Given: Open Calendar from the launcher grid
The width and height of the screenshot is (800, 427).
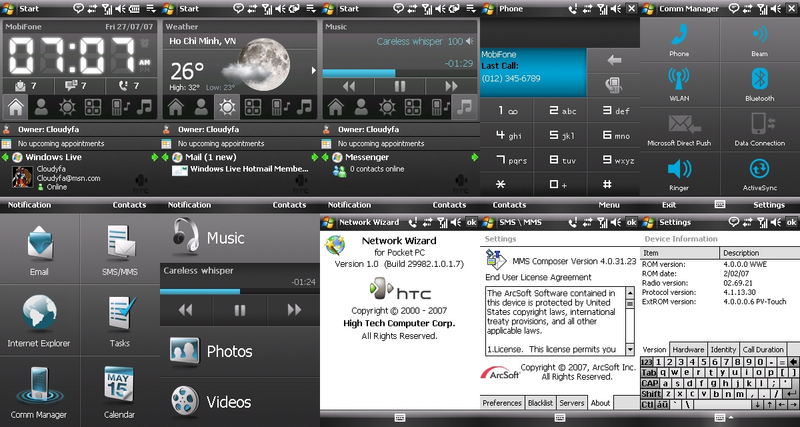Looking at the screenshot, I should point(119,392).
